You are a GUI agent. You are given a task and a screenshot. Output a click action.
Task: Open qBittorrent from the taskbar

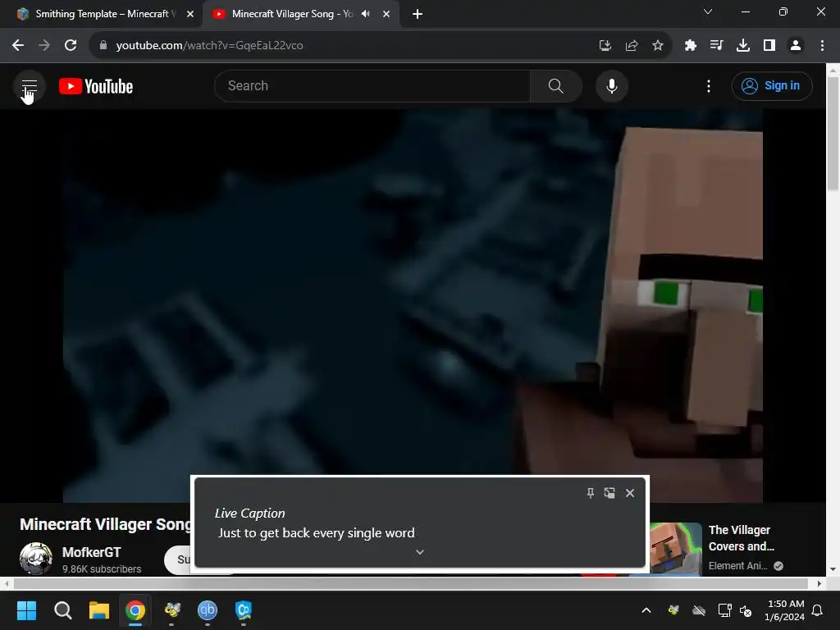click(208, 610)
